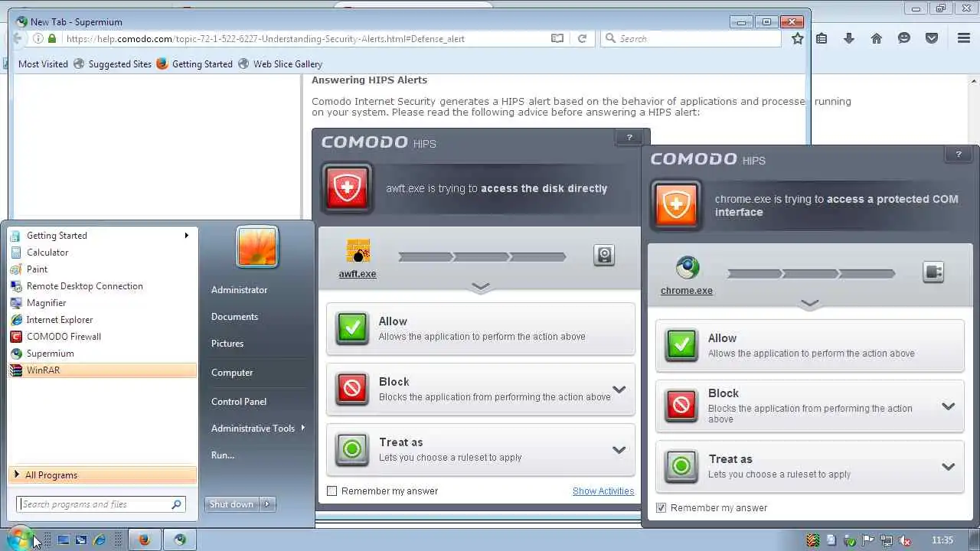The image size is (980, 551).
Task: Click the chrome.exe application icon
Action: point(687,268)
